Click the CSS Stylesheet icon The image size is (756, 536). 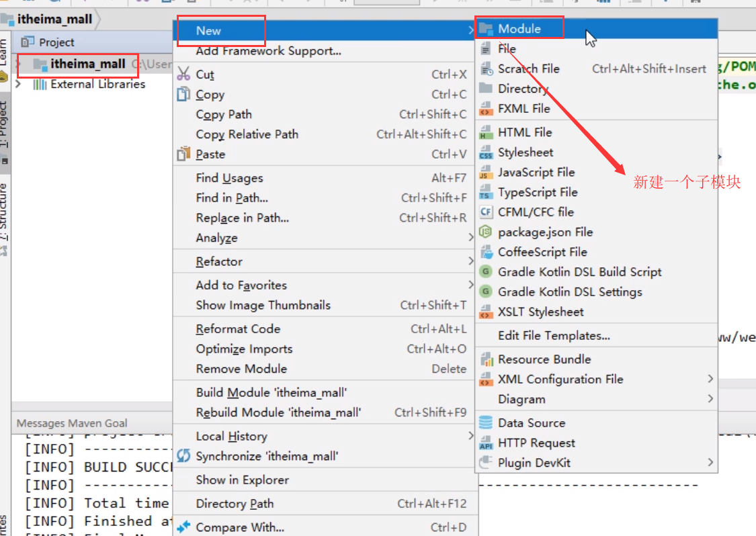click(485, 152)
